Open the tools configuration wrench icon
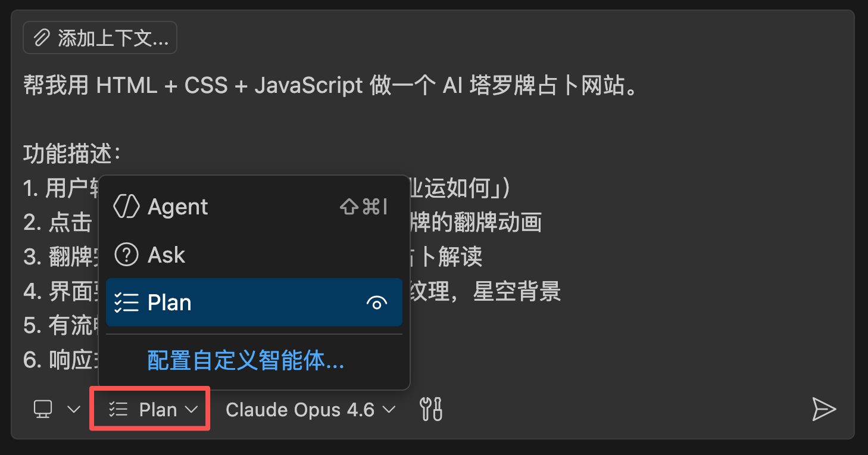This screenshot has width=868, height=455. tap(431, 409)
